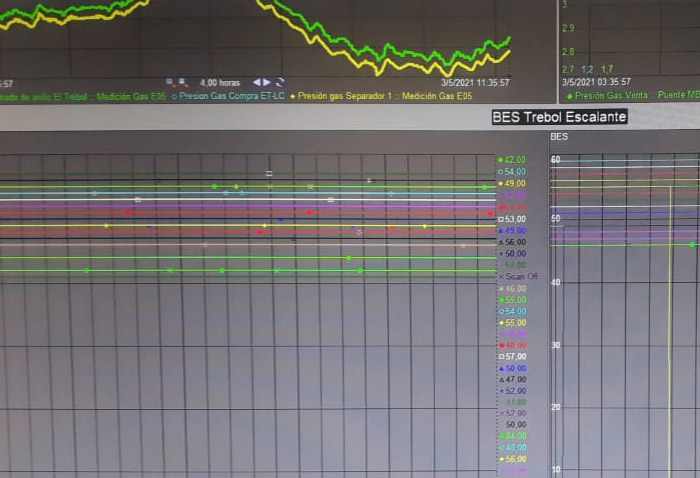
Task: Select green 42,00 legend value
Action: 512,160
